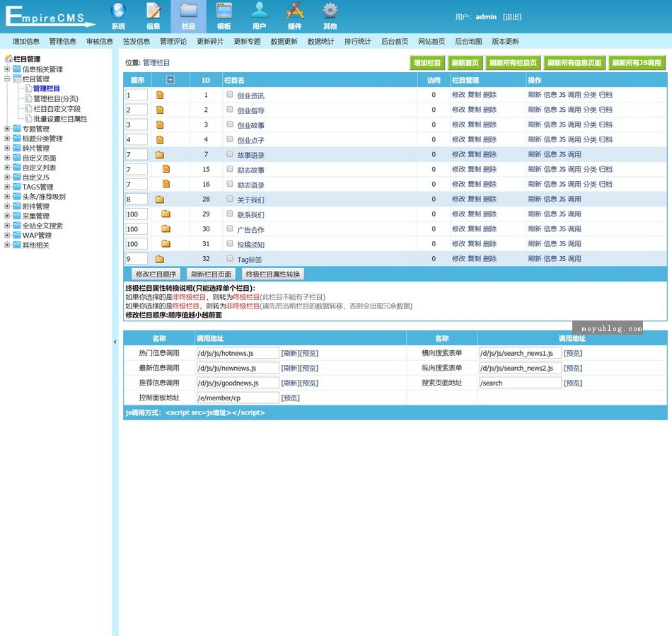Check the 创业故事 checkbox
The width and height of the screenshot is (672, 636).
click(x=230, y=125)
